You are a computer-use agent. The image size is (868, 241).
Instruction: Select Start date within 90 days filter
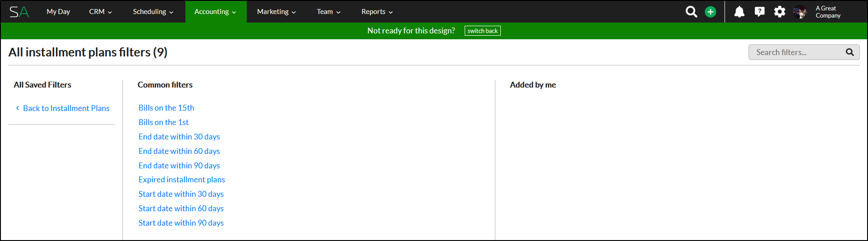(x=181, y=223)
